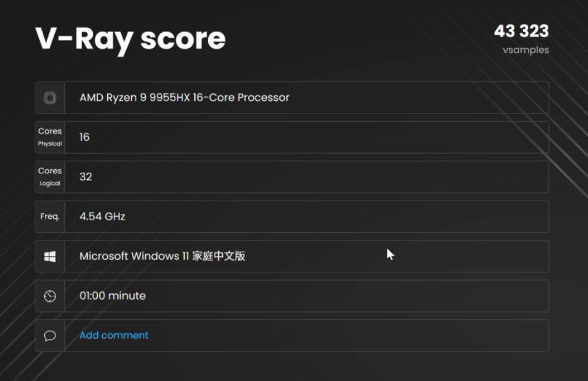This screenshot has width=588, height=381.
Task: Click the logical cores value 32
Action: 86,177
